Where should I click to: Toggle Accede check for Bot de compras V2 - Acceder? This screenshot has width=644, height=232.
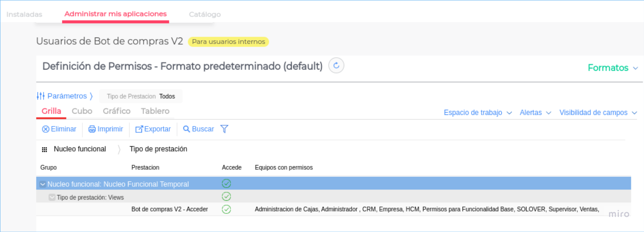pyautogui.click(x=226, y=209)
